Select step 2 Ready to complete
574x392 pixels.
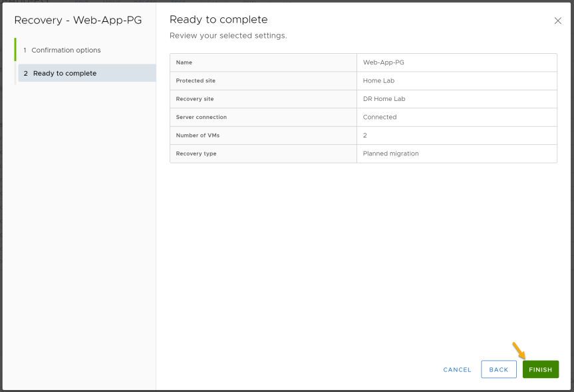pos(86,73)
